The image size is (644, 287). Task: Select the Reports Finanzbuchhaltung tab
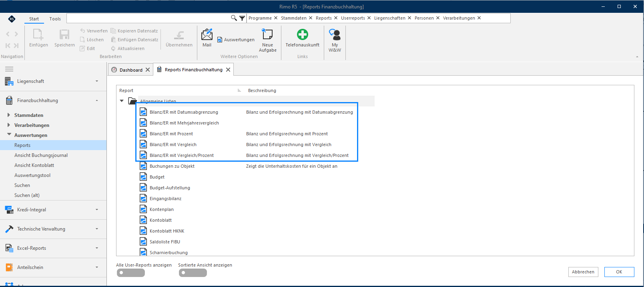[x=194, y=70]
